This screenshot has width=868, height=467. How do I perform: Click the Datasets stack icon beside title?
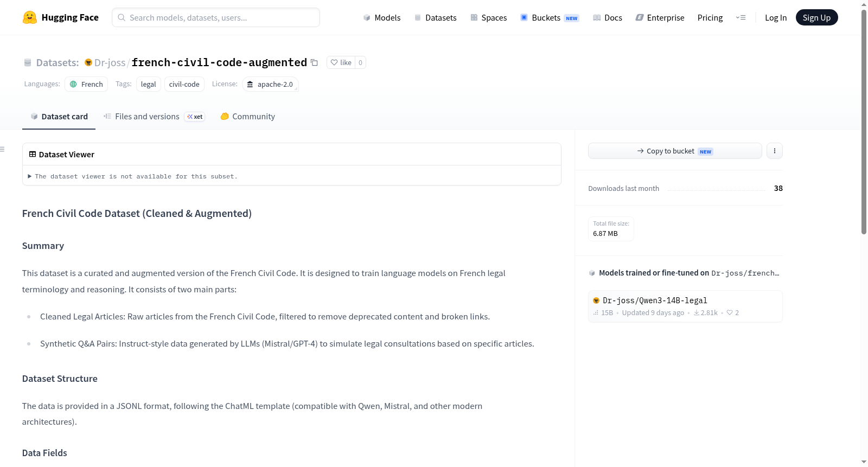[x=28, y=62]
